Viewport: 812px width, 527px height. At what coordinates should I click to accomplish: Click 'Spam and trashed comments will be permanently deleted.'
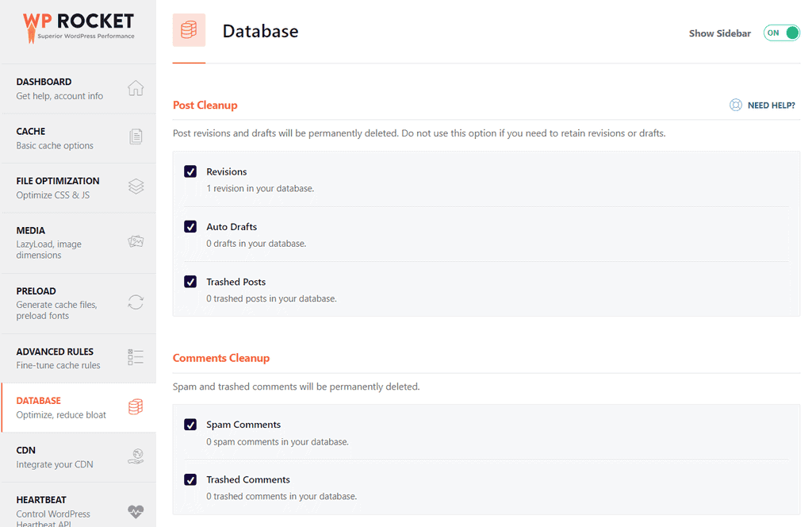coord(297,387)
